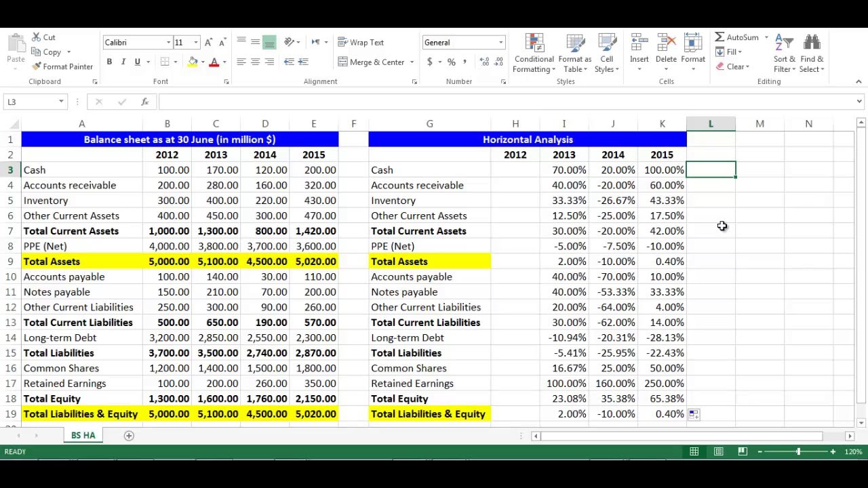The width and height of the screenshot is (868, 488).
Task: Toggle Middle Align vertical alignment
Action: (255, 42)
